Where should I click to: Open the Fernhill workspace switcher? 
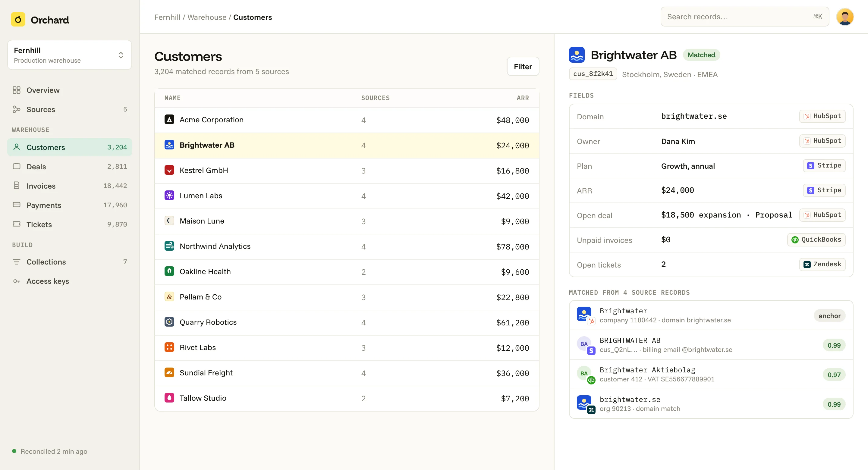69,55
